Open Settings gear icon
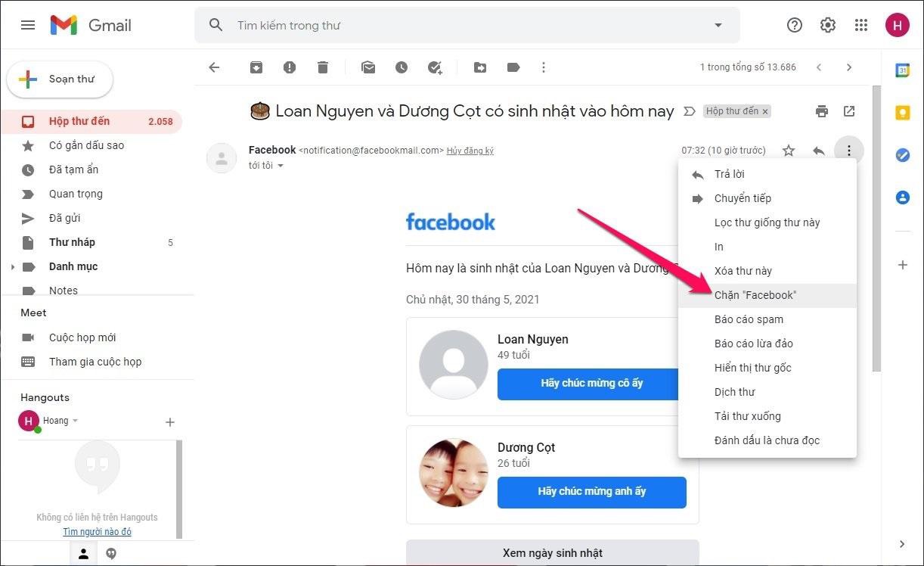Screen dimensions: 924x566 (x=828, y=25)
